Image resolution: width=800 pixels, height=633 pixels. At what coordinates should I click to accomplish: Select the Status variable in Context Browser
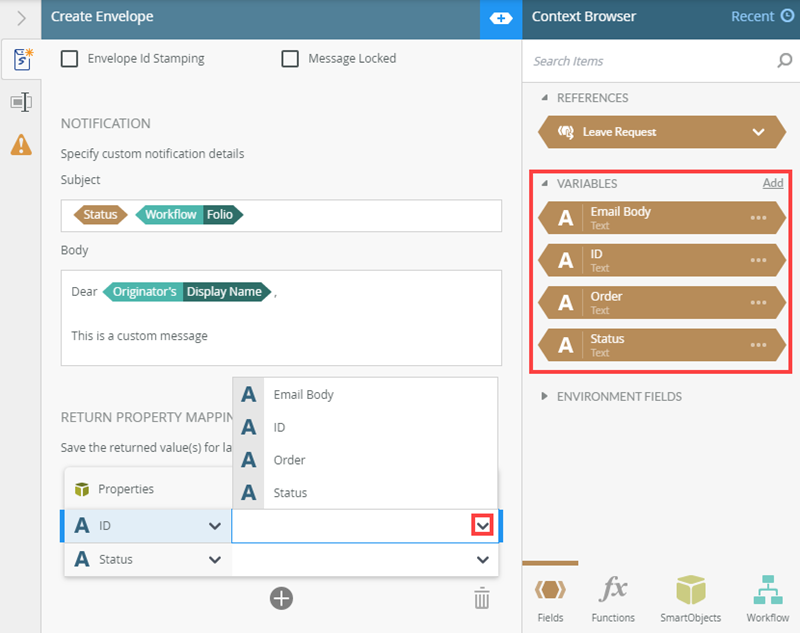[x=662, y=345]
